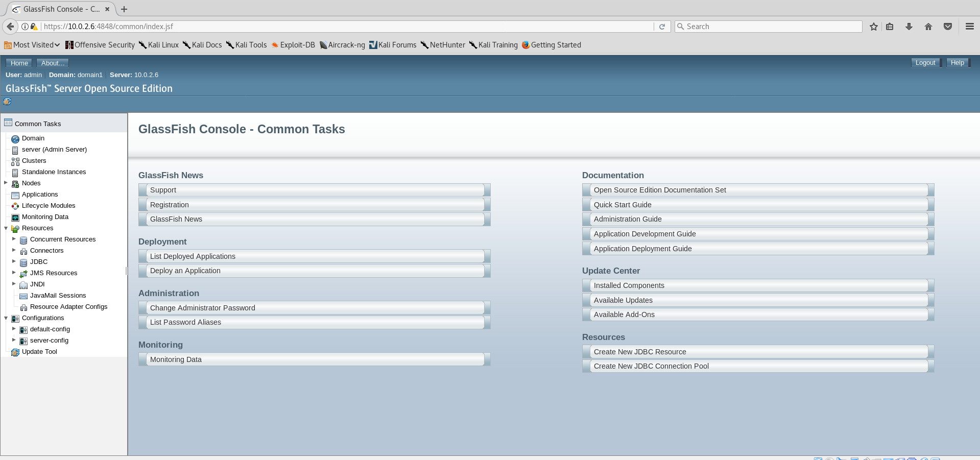Click the Firefox bookmark star icon
This screenshot has width=980, height=460.
tap(874, 27)
